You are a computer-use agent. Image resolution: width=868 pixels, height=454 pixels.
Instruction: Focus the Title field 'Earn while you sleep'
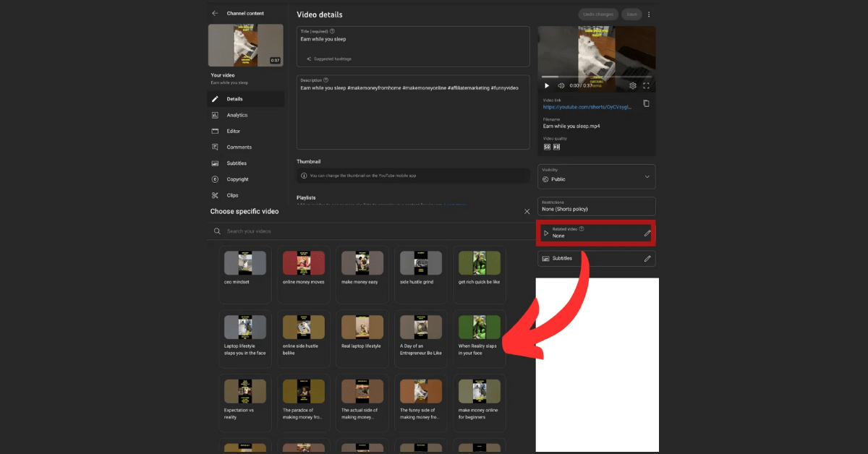click(413, 46)
